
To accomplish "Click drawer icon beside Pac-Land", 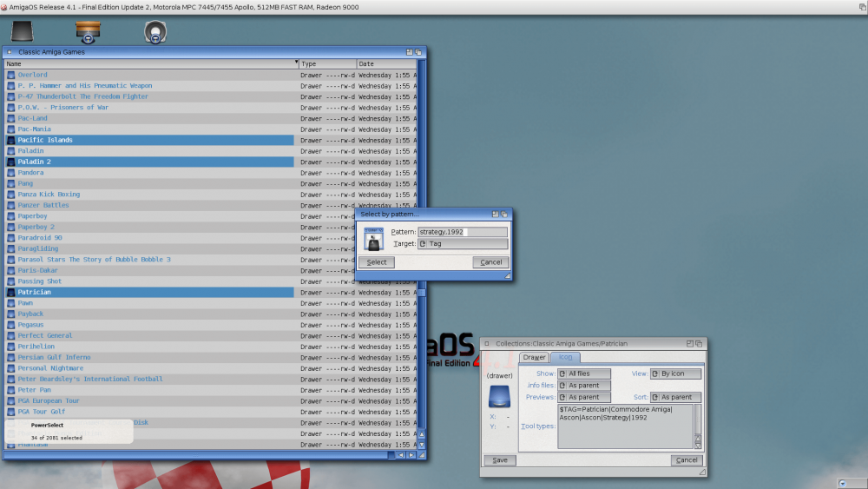I will (x=11, y=118).
